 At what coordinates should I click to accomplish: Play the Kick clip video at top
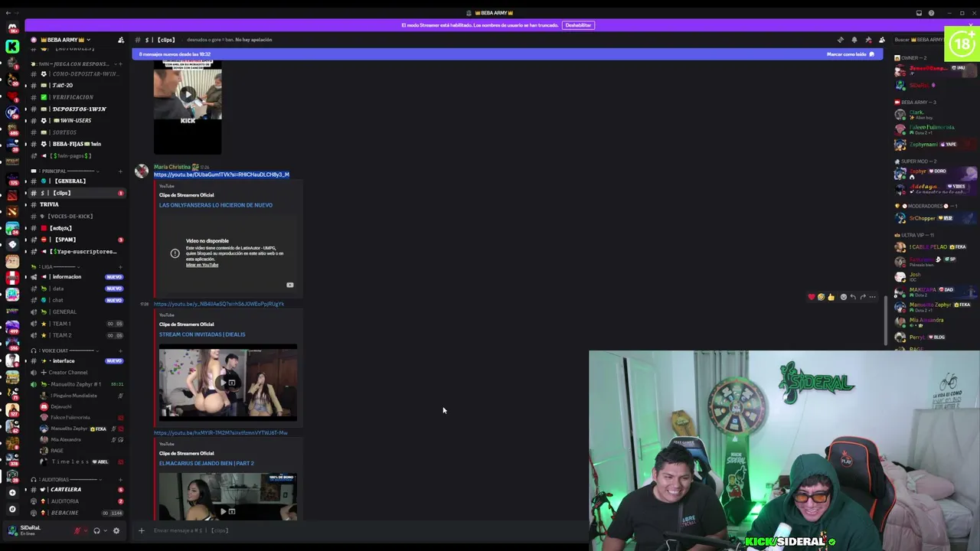pos(188,96)
